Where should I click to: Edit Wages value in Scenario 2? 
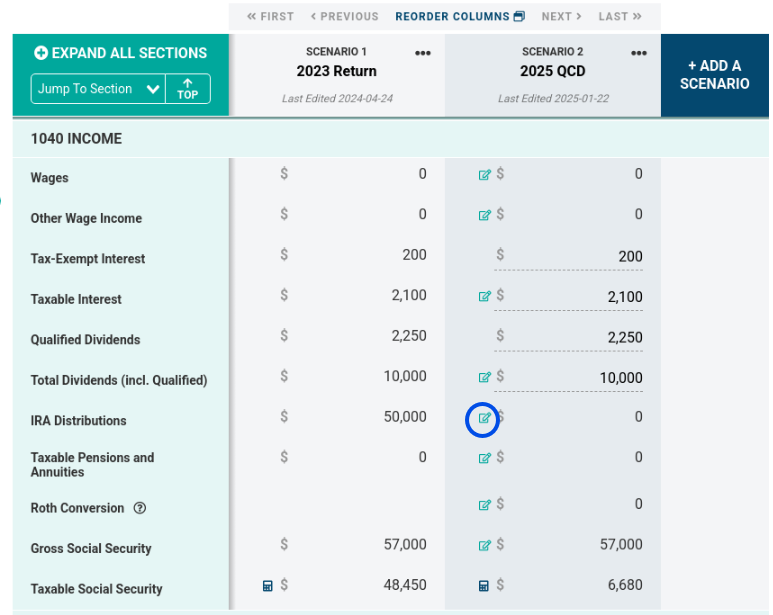(485, 175)
